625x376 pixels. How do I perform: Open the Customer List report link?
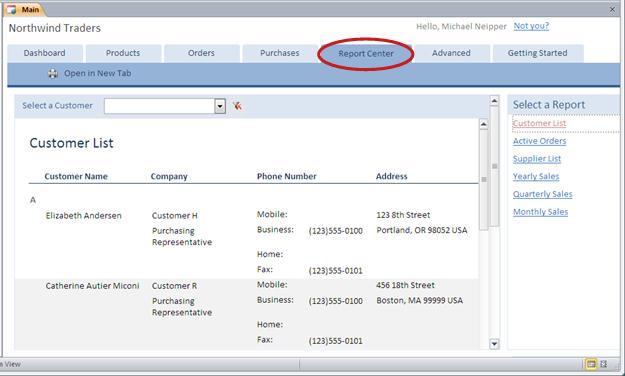539,123
